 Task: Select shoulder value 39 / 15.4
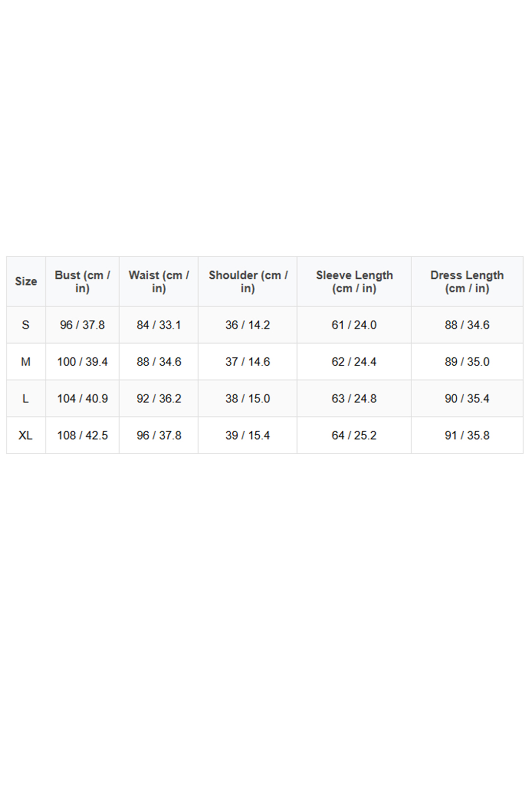pyautogui.click(x=247, y=435)
